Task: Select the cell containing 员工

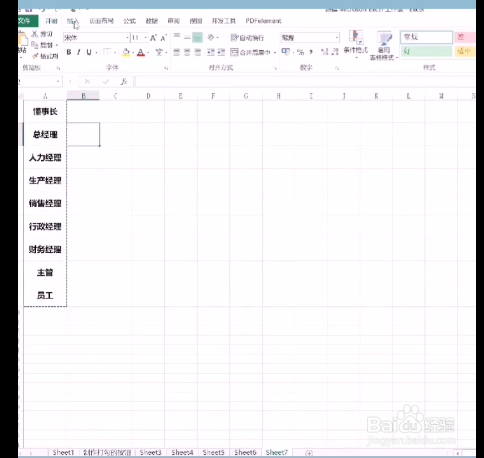Action: [45, 295]
